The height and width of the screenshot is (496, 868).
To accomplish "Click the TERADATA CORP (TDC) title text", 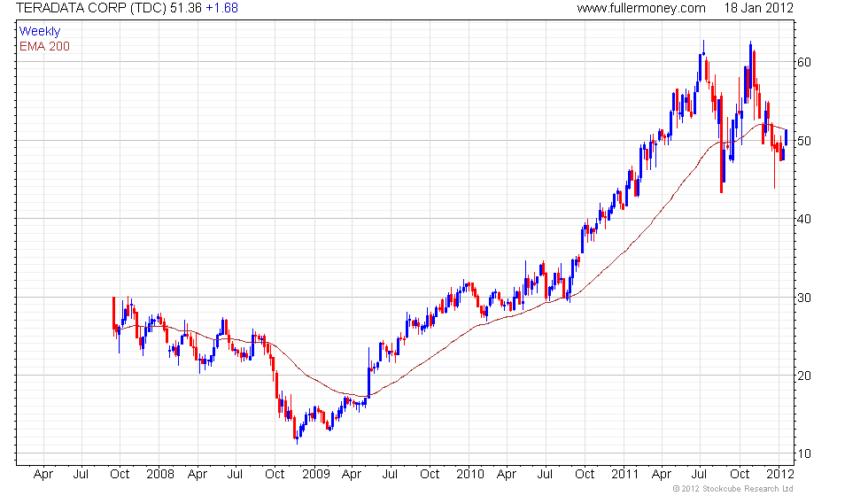I will click(x=90, y=8).
